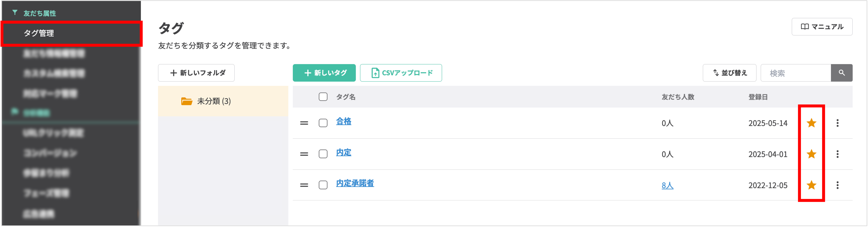
Task: Click inside the 検索 search field
Action: 795,72
